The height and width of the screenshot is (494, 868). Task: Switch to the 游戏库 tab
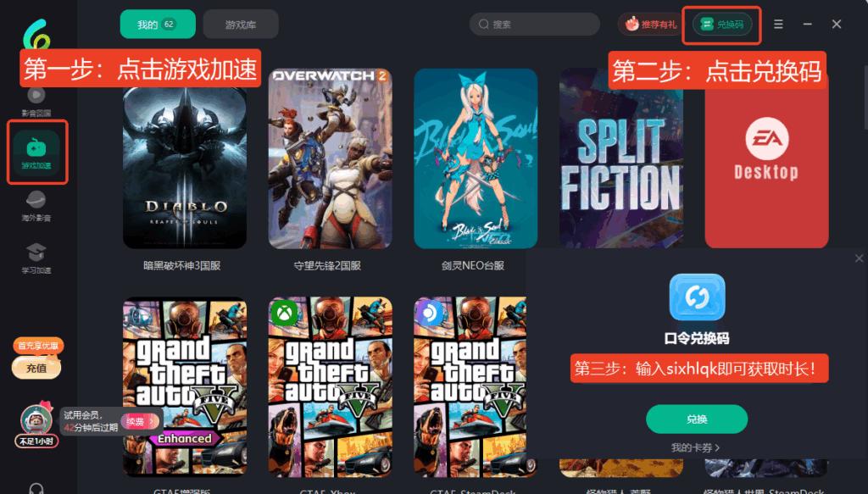click(241, 25)
